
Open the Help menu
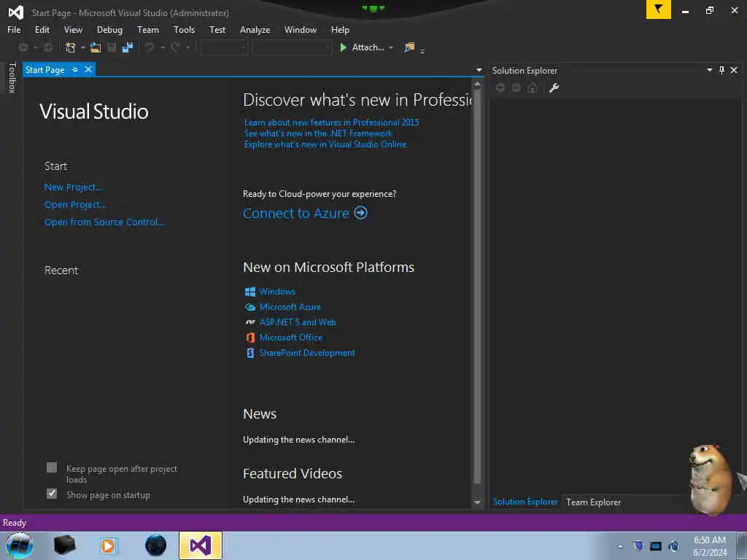pyautogui.click(x=340, y=29)
